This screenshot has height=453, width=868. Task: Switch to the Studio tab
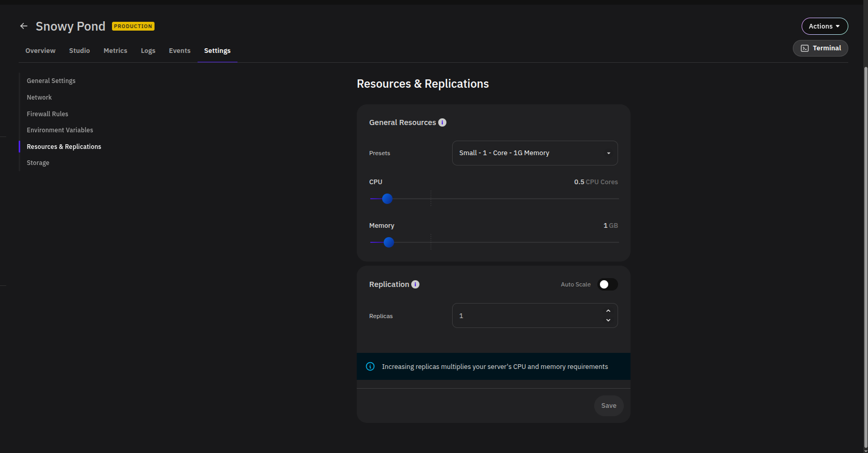click(79, 51)
